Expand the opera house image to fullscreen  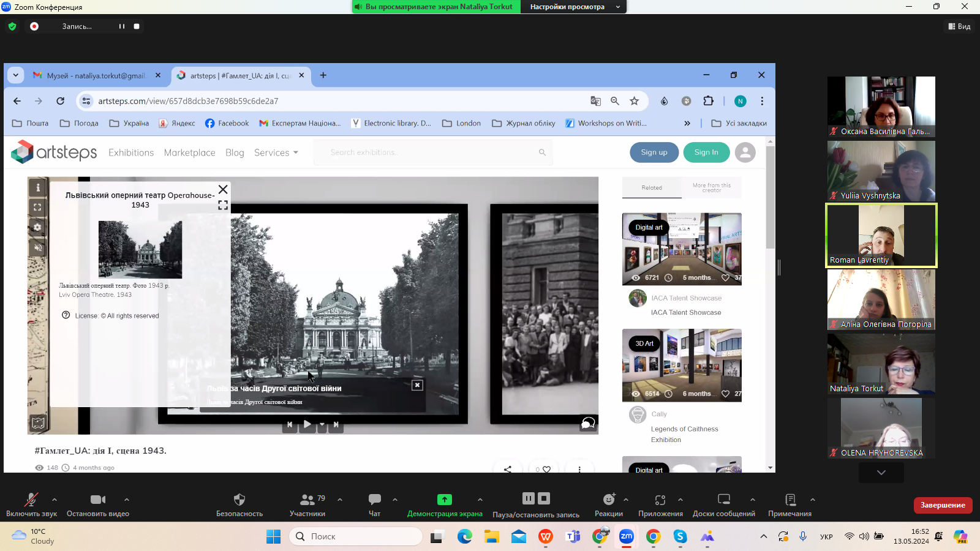[x=223, y=206]
